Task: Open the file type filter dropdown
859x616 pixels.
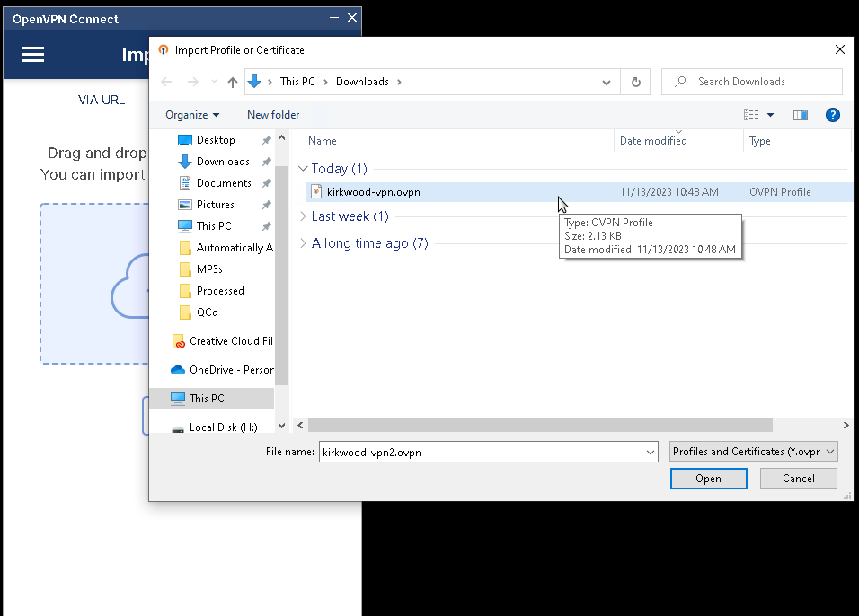Action: 753,452
